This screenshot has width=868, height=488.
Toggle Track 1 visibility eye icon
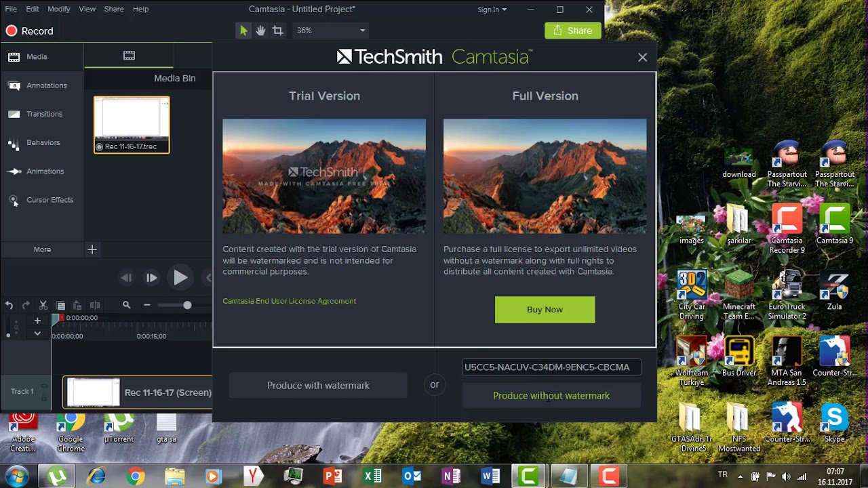click(x=44, y=386)
